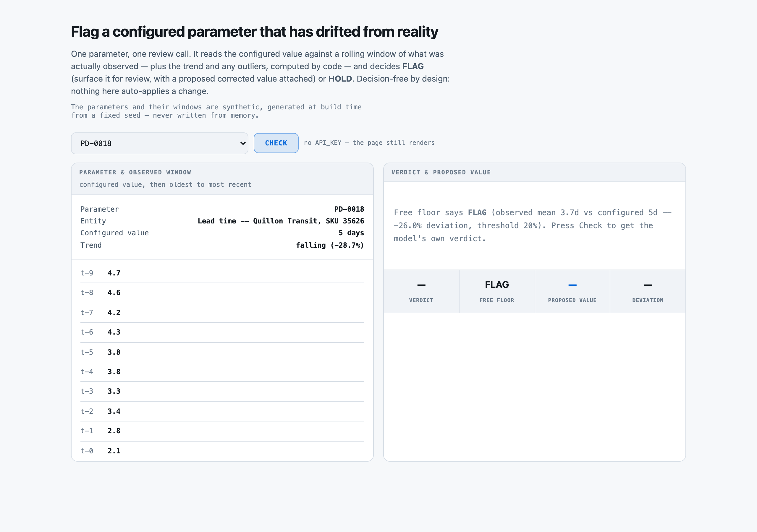The image size is (757, 532).
Task: Click the t-5 row value 3.8
Action: tap(114, 352)
